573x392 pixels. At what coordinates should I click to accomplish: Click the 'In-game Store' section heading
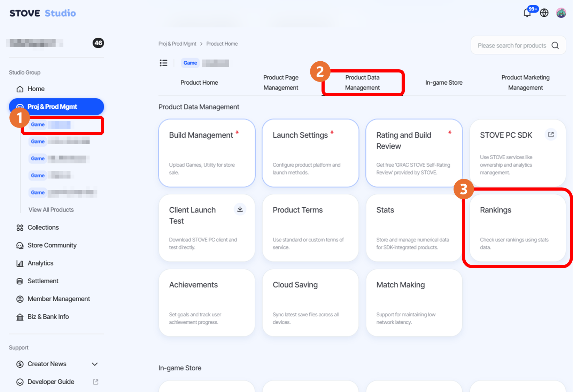click(180, 368)
